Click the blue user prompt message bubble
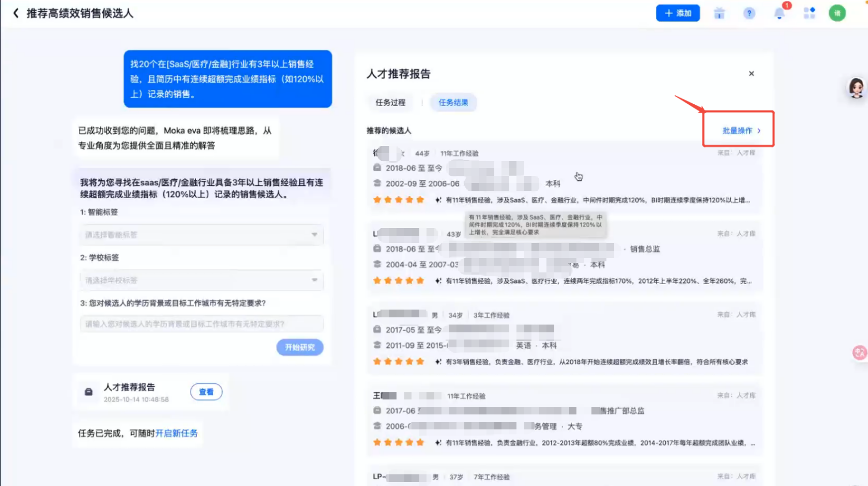Image resolution: width=868 pixels, height=486 pixels. click(x=228, y=79)
